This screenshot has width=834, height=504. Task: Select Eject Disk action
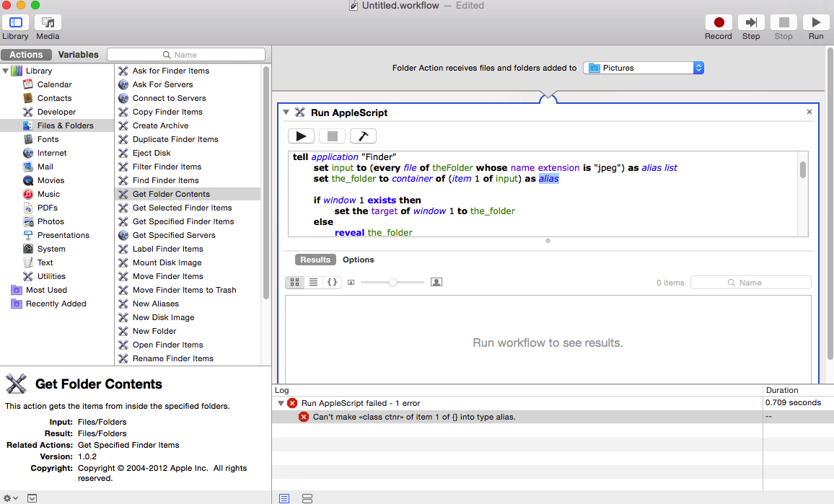click(x=152, y=153)
